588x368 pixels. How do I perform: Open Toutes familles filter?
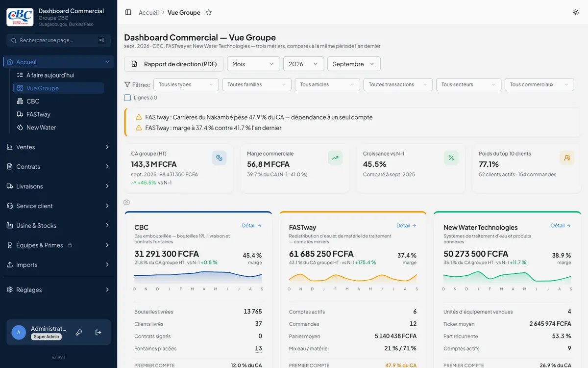pyautogui.click(x=257, y=84)
